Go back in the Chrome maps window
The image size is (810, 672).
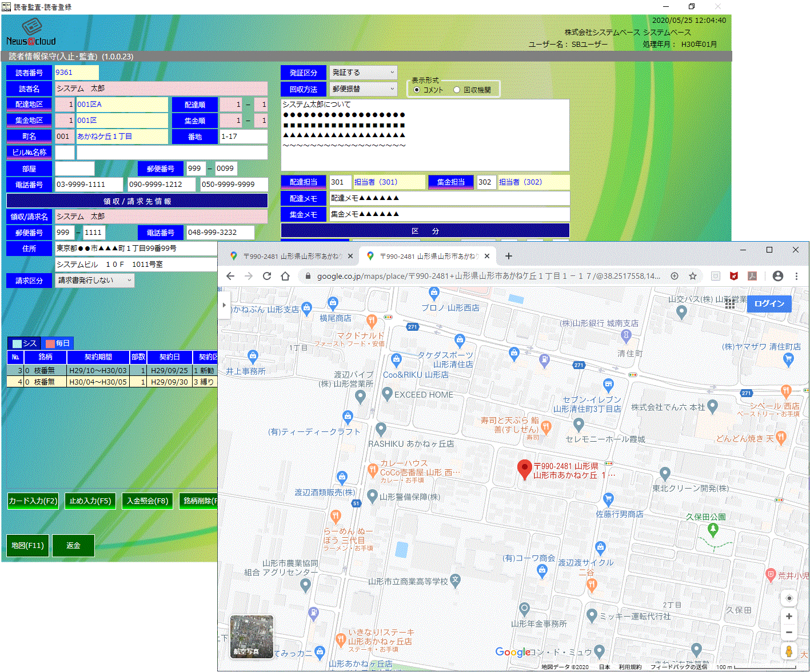(x=230, y=276)
